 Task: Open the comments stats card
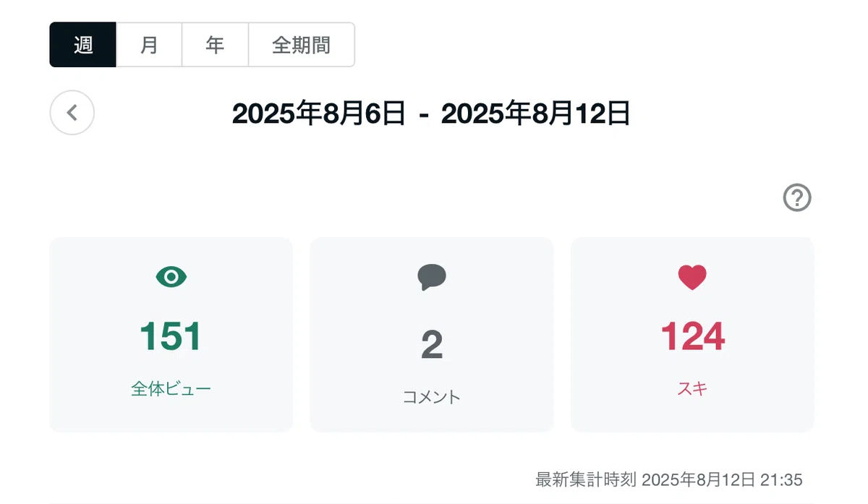pos(432,335)
